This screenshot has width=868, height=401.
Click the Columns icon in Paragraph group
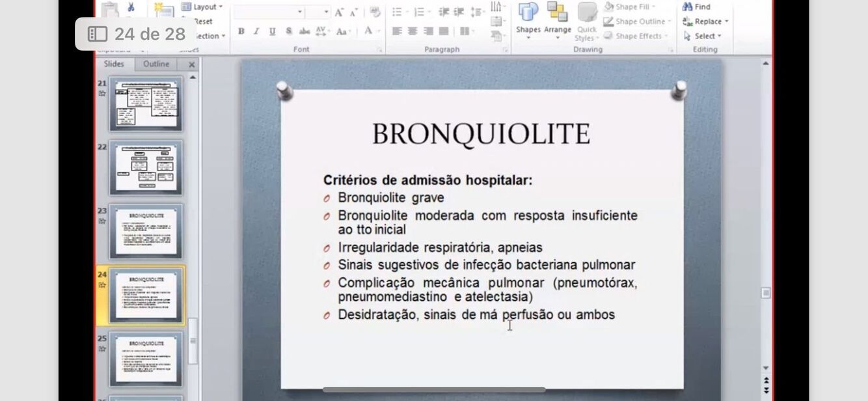pyautogui.click(x=465, y=31)
